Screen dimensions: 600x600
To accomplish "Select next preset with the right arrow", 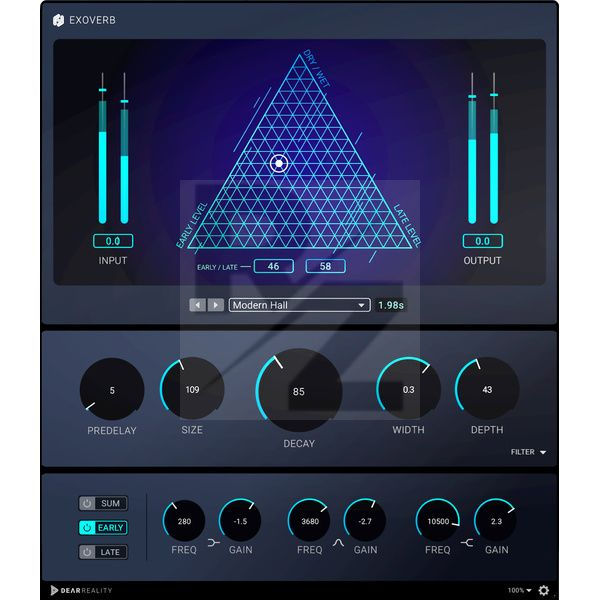I will coord(215,305).
